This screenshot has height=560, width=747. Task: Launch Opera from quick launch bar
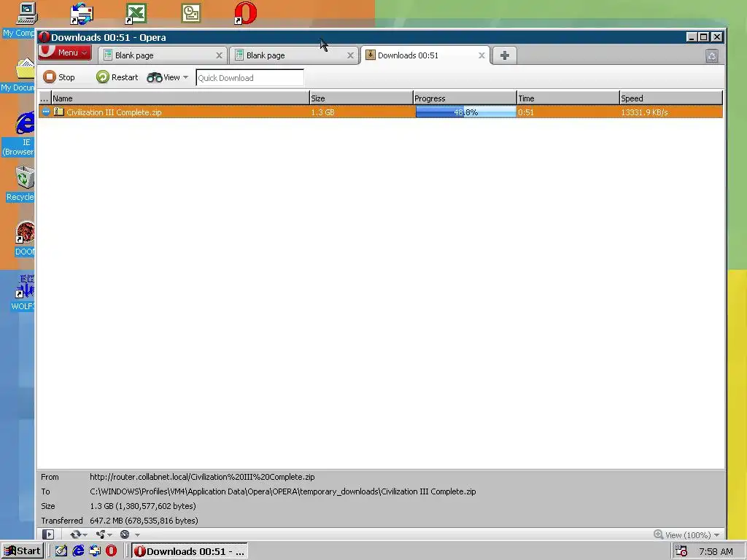[x=111, y=551]
